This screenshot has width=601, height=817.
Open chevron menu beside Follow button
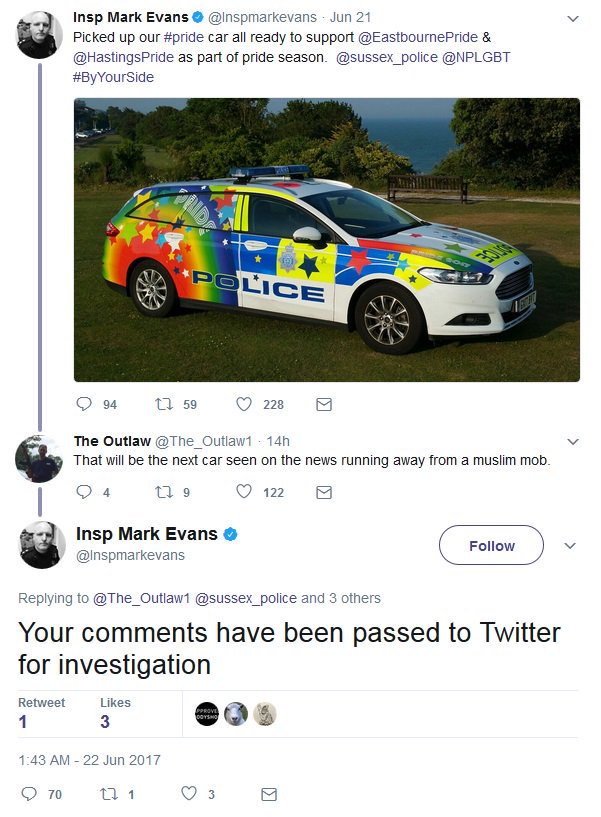point(570,546)
